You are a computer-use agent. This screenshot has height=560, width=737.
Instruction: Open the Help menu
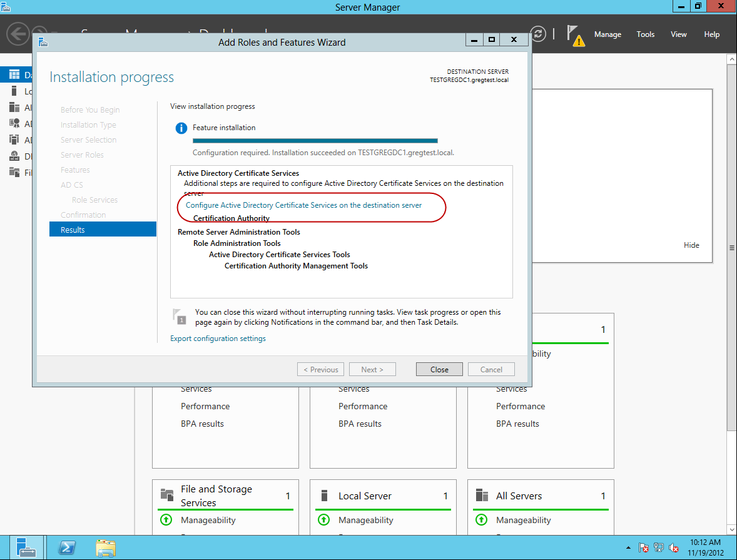click(x=711, y=34)
